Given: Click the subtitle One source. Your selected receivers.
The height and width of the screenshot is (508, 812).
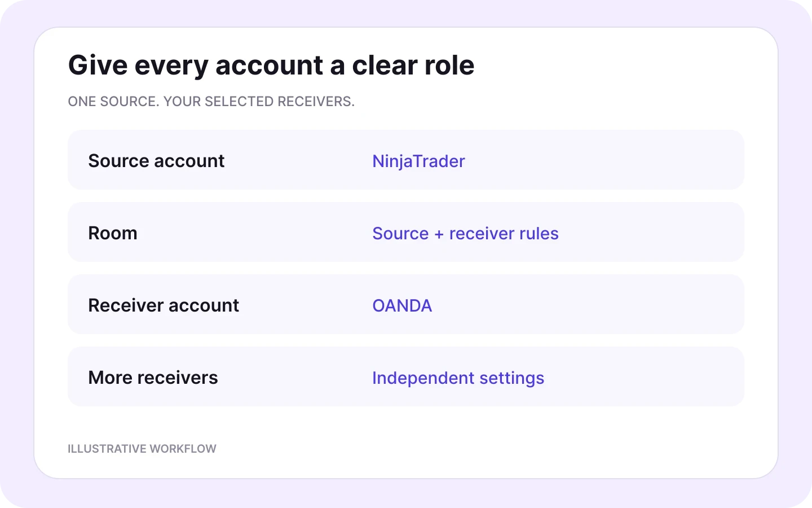Looking at the screenshot, I should (x=211, y=102).
